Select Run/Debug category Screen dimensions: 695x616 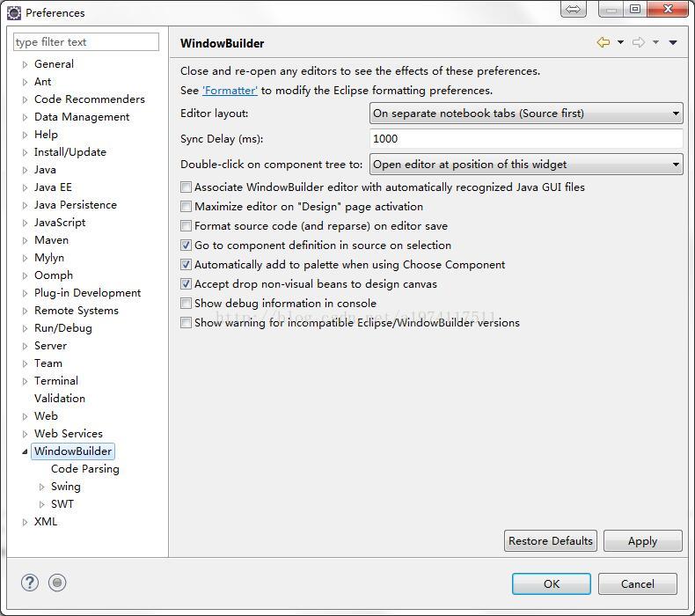(x=63, y=328)
